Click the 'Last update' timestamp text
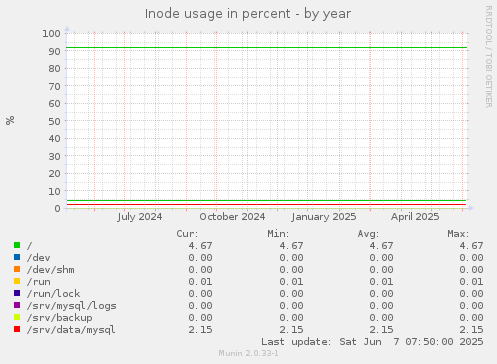 [372, 342]
